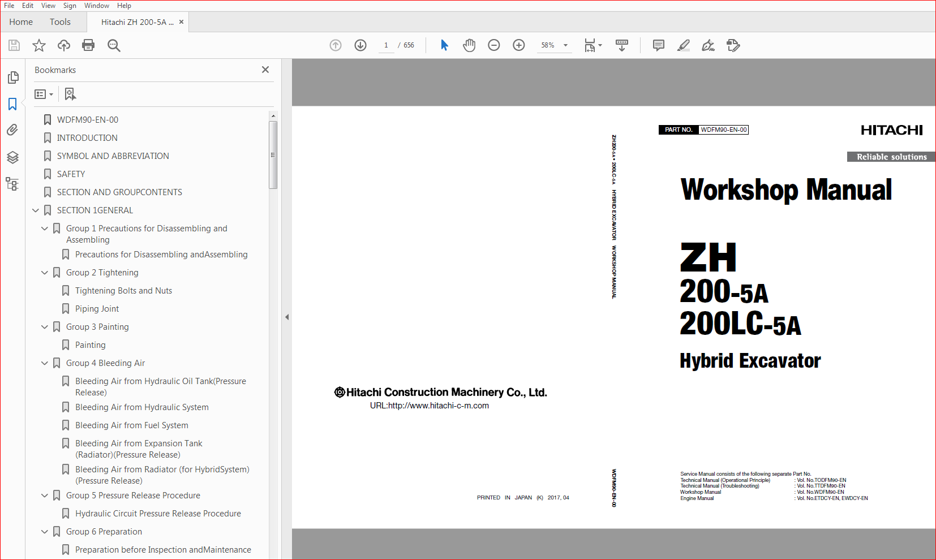Screen dimensions: 936x560
Task: Click the Hitachi ZH 200-5A document tab
Action: (x=138, y=22)
